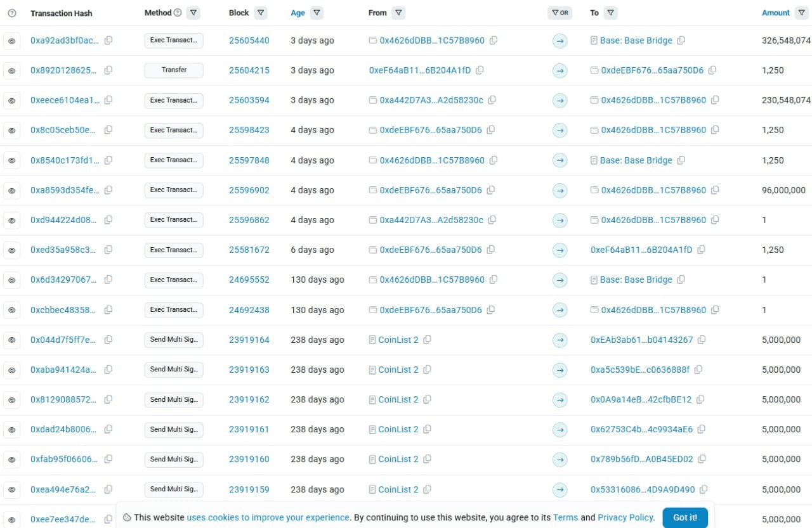Show quick view of transaction 0x044d7f5ff7e
This screenshot has width=812, height=528.
[x=11, y=340]
